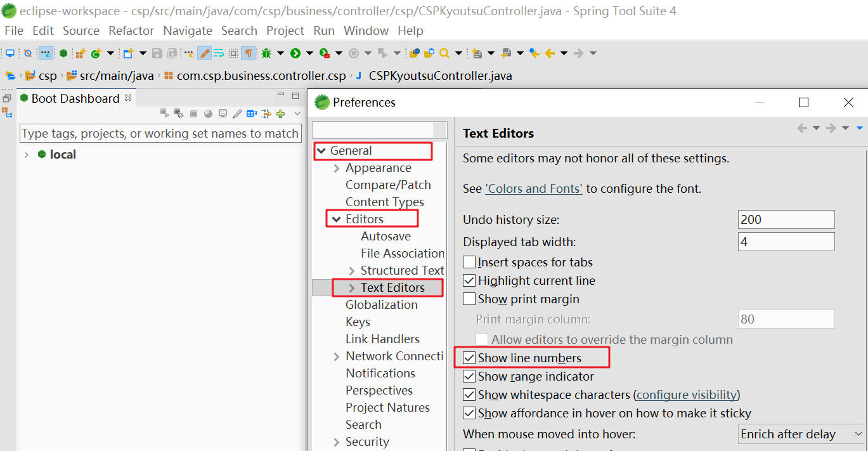The width and height of the screenshot is (868, 451).
Task: Uncheck Show affordance in hover checkbox
Action: pos(469,413)
